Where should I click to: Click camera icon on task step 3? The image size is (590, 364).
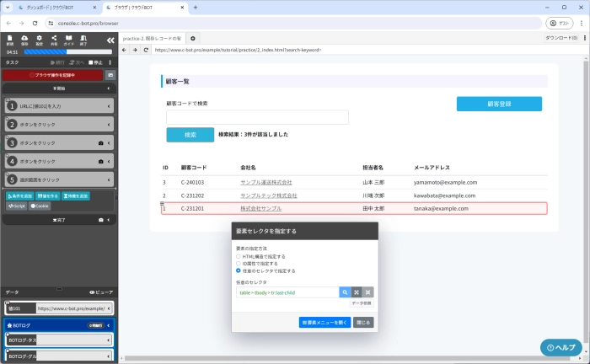[101, 142]
